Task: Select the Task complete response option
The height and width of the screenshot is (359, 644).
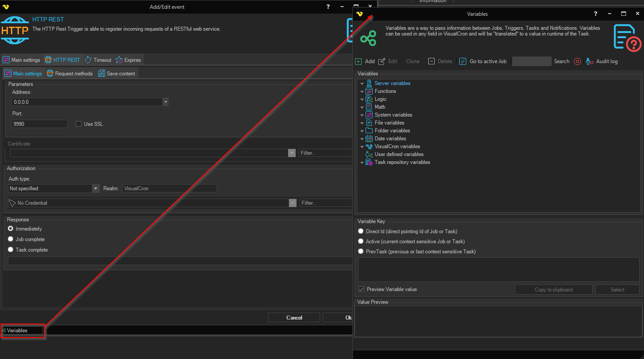Action: click(x=11, y=250)
